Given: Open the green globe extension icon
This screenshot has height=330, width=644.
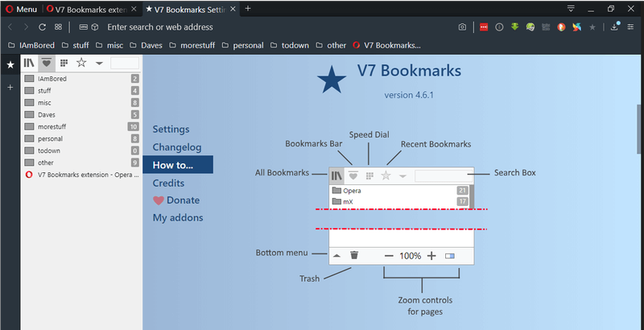Looking at the screenshot, I should pos(530,27).
